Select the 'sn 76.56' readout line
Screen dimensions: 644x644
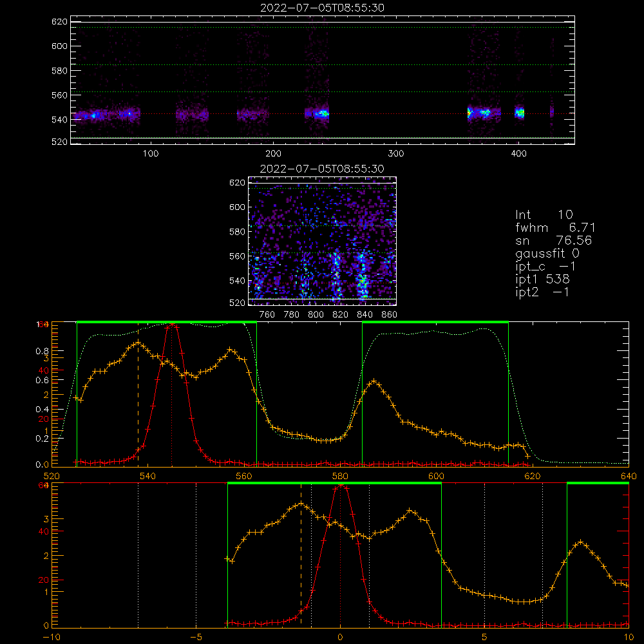click(x=554, y=240)
